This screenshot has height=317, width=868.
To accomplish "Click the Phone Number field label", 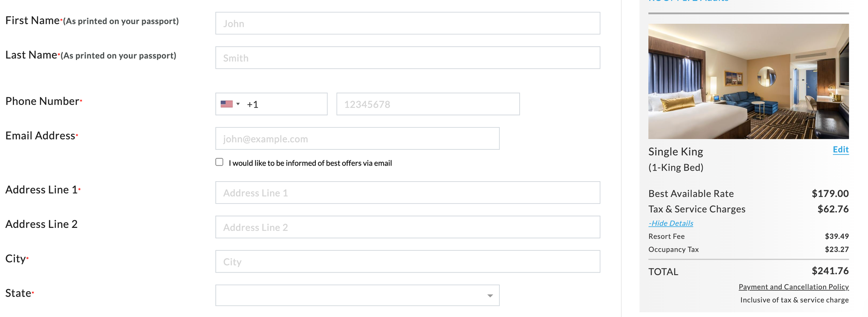I will point(42,101).
